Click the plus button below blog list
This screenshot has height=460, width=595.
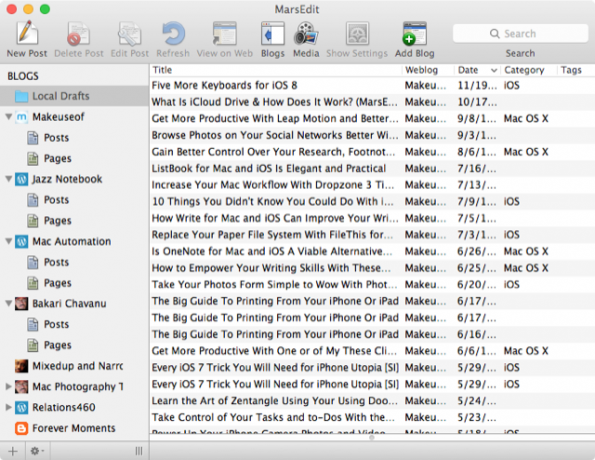(x=13, y=451)
